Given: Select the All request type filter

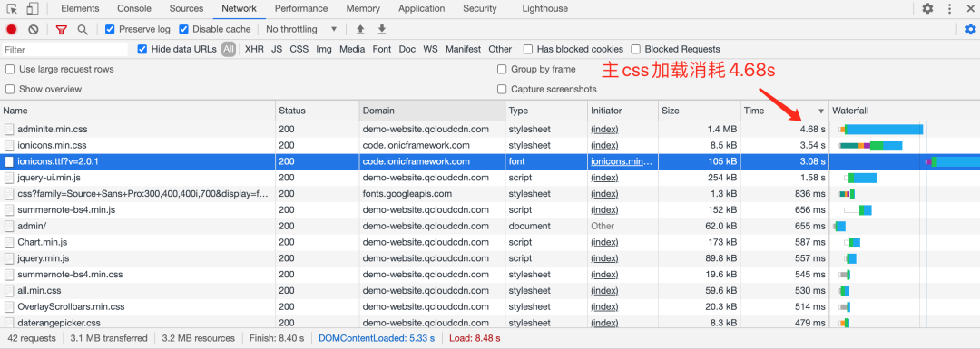Looking at the screenshot, I should pyautogui.click(x=229, y=49).
